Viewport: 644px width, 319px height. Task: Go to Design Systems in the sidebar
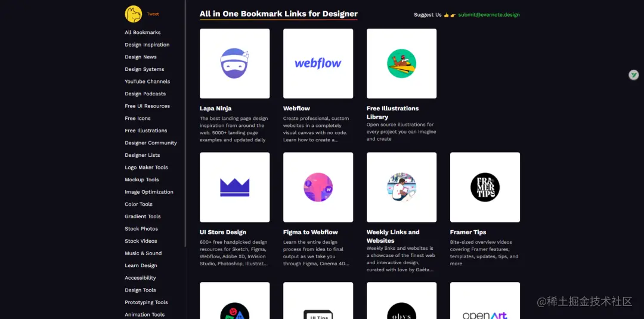[144, 69]
